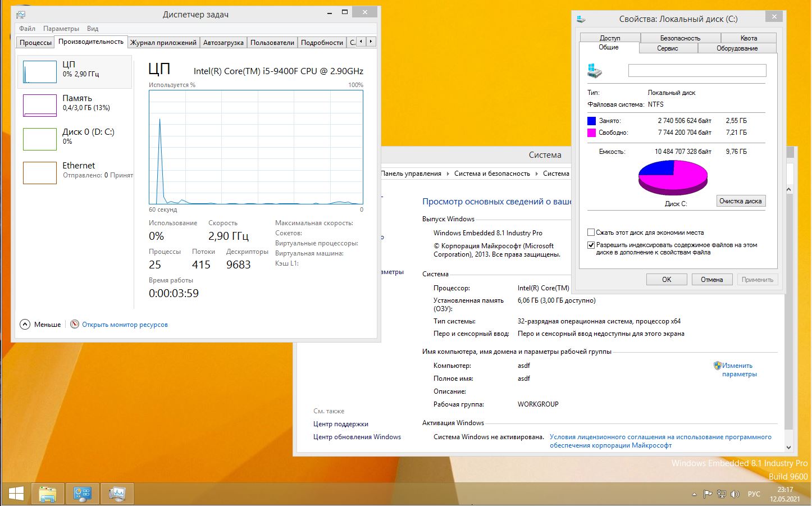
Task: Click the disabled Применить button
Action: tap(757, 280)
